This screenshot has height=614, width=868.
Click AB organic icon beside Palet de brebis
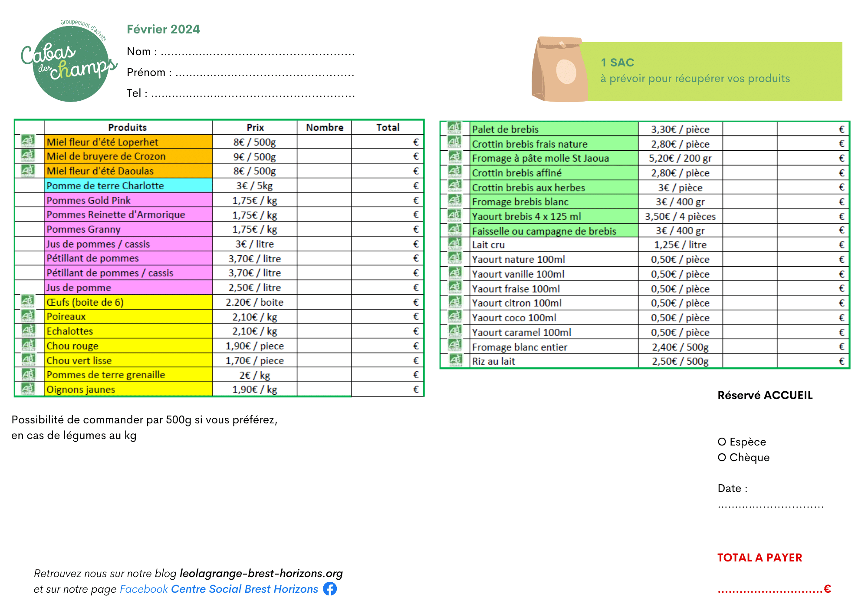click(x=454, y=128)
